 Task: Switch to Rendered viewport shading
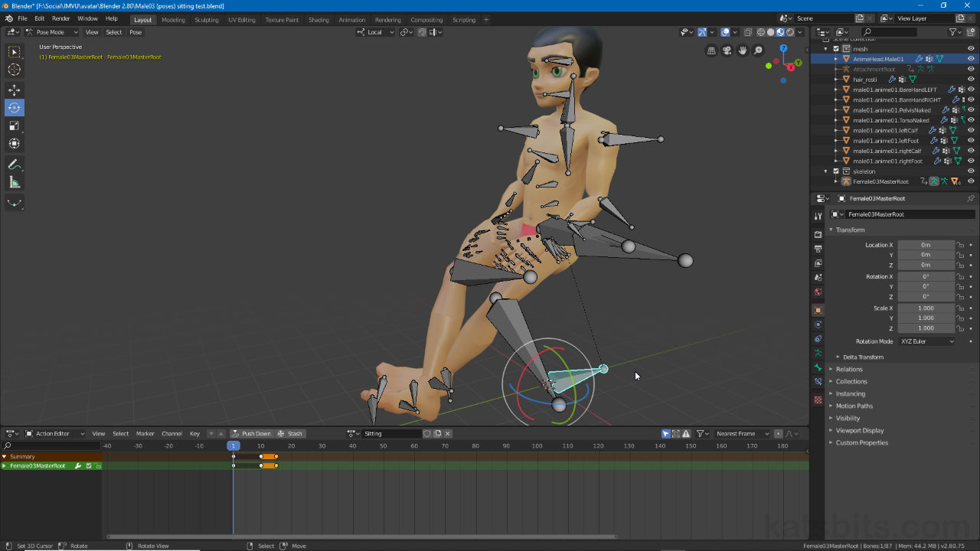(790, 32)
